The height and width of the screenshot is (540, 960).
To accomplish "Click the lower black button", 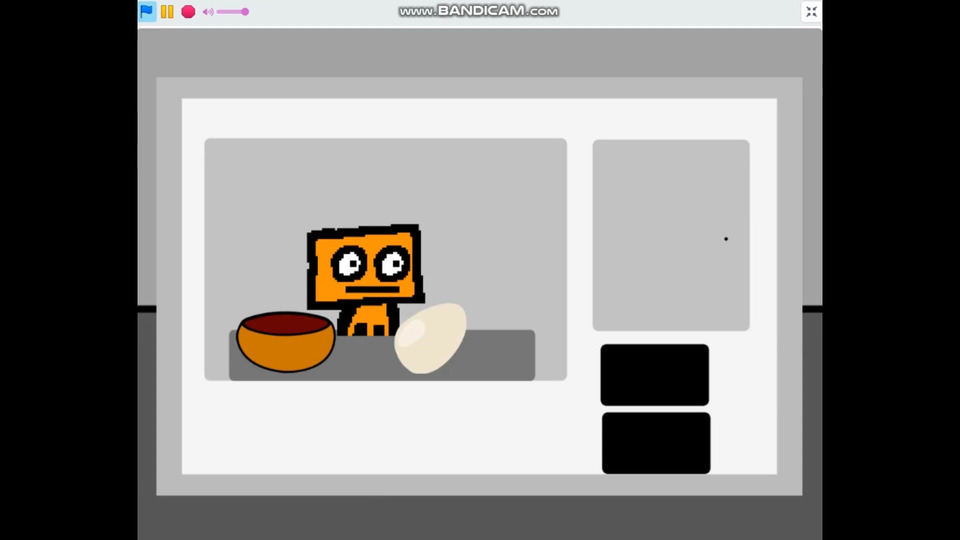I will pyautogui.click(x=656, y=443).
